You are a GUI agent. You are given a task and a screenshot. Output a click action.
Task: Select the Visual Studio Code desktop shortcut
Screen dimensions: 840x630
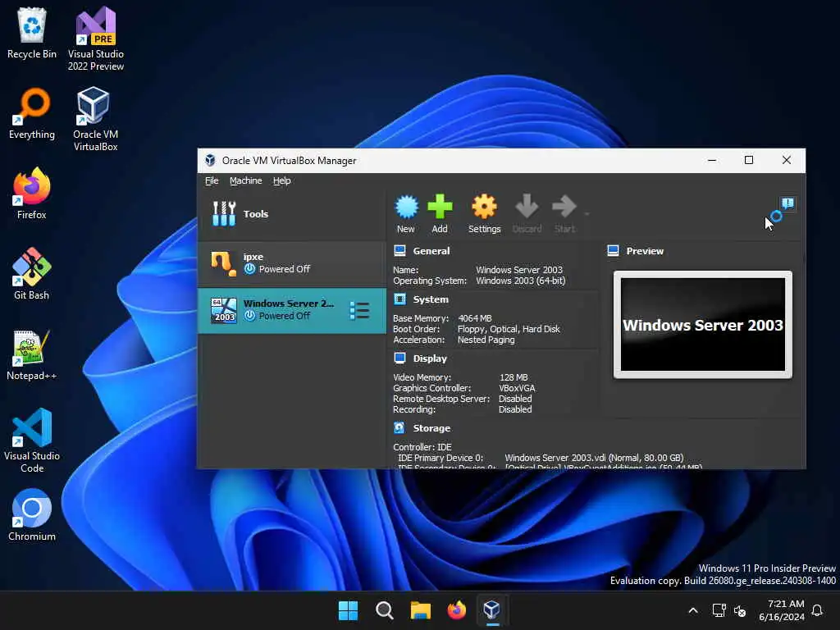(x=32, y=441)
